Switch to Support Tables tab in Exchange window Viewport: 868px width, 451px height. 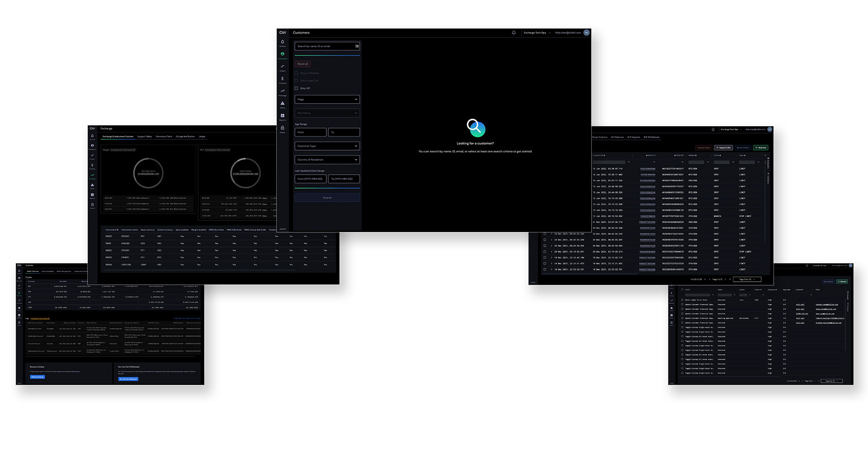[145, 137]
